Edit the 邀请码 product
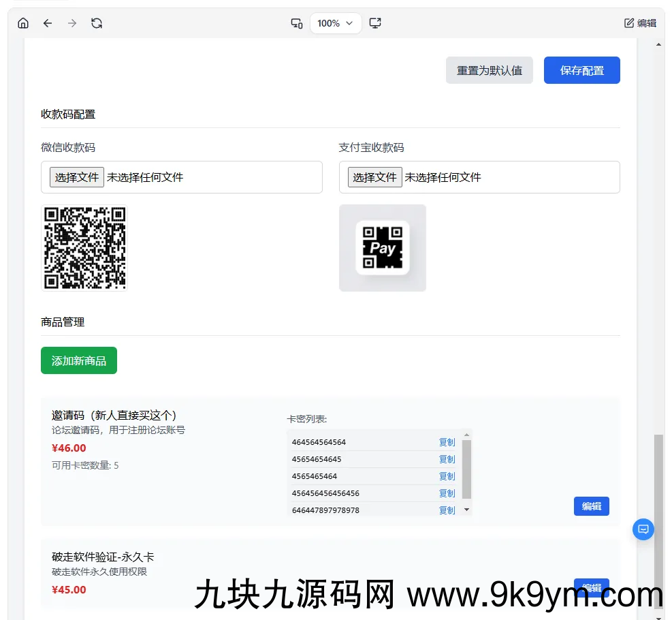672x620 pixels. pyautogui.click(x=591, y=506)
